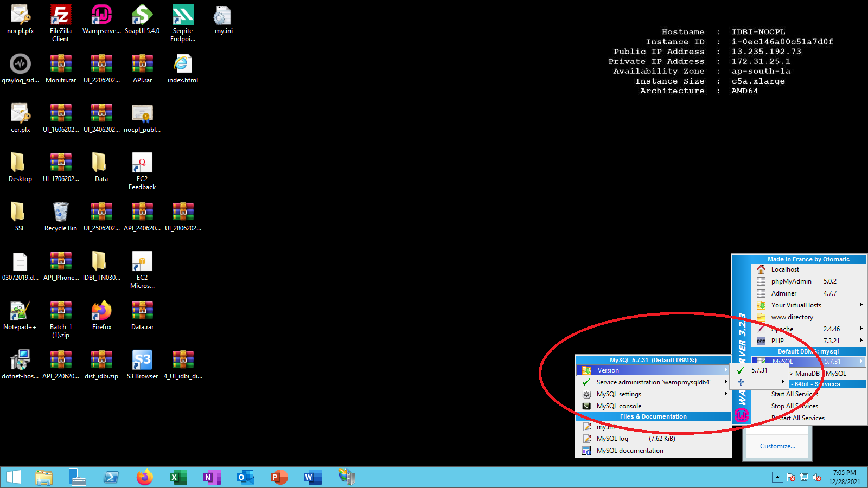Select the Recycle Bin icon
The image size is (868, 488).
pos(61,217)
